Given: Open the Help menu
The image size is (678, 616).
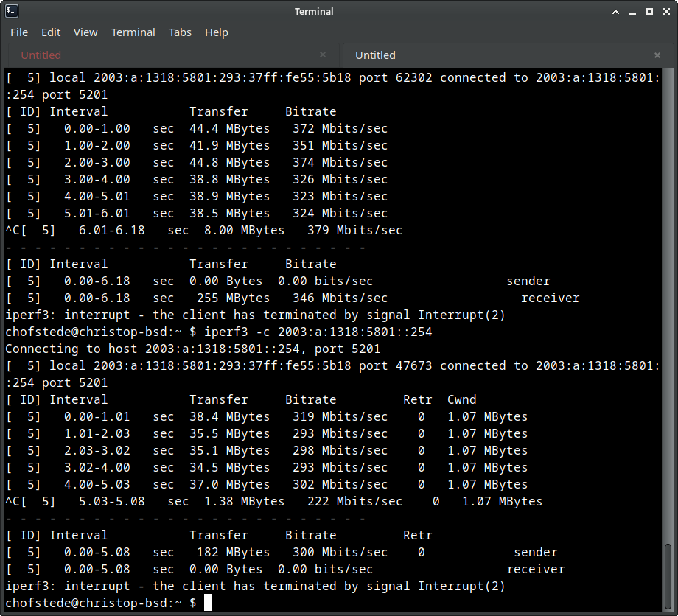Looking at the screenshot, I should pyautogui.click(x=217, y=32).
